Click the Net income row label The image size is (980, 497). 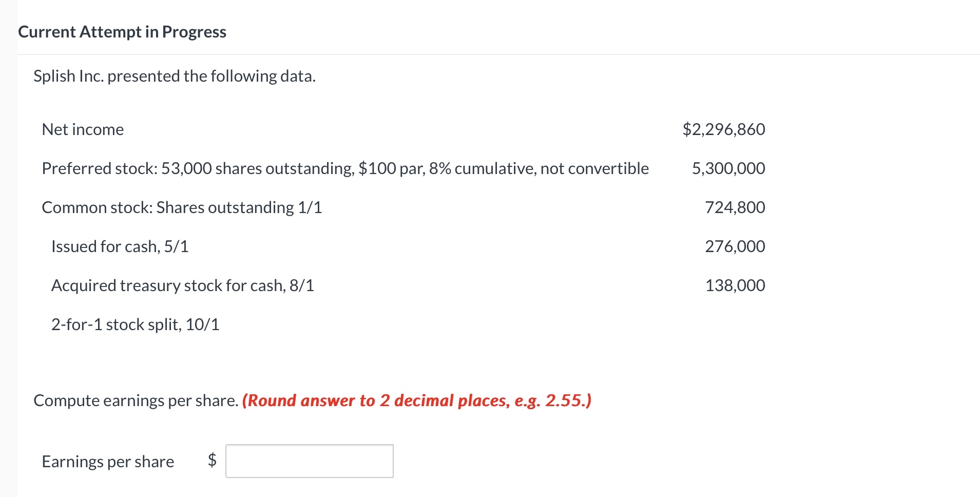pos(83,129)
